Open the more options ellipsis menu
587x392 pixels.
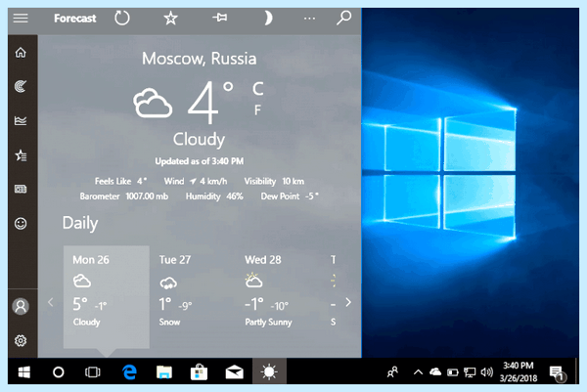click(x=309, y=19)
